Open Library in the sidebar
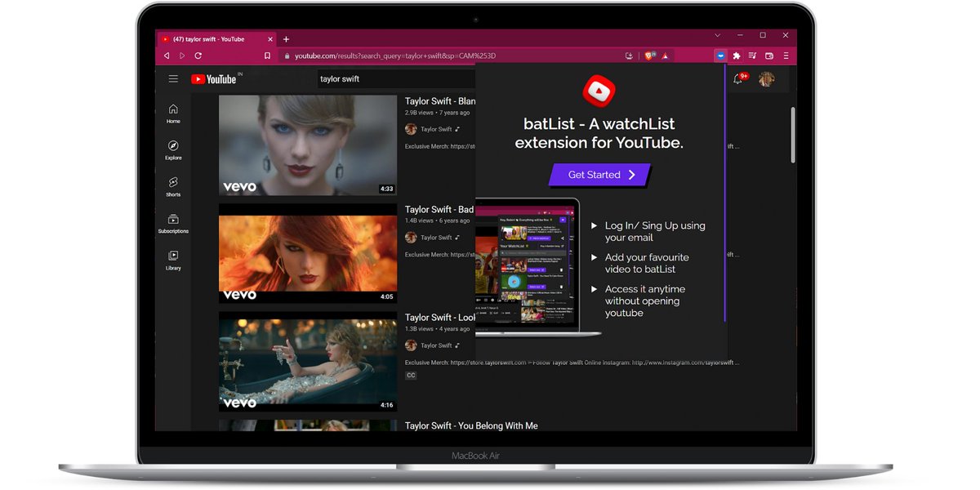Viewport: 980px width, 490px height. 173,261
